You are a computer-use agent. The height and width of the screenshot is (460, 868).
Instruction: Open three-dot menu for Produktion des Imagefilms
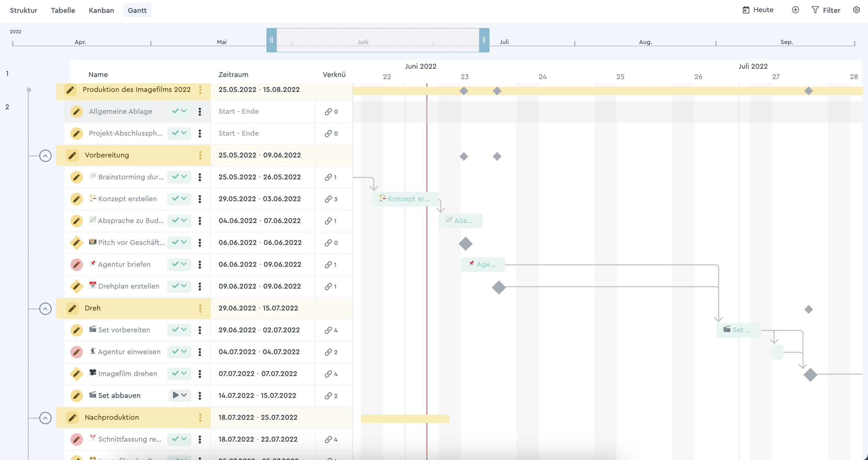pos(200,90)
